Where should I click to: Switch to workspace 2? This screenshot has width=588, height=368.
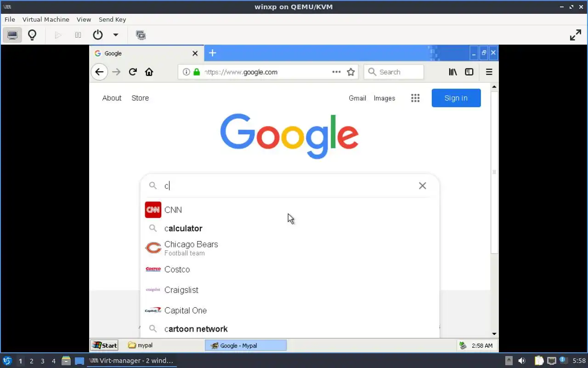click(x=31, y=361)
